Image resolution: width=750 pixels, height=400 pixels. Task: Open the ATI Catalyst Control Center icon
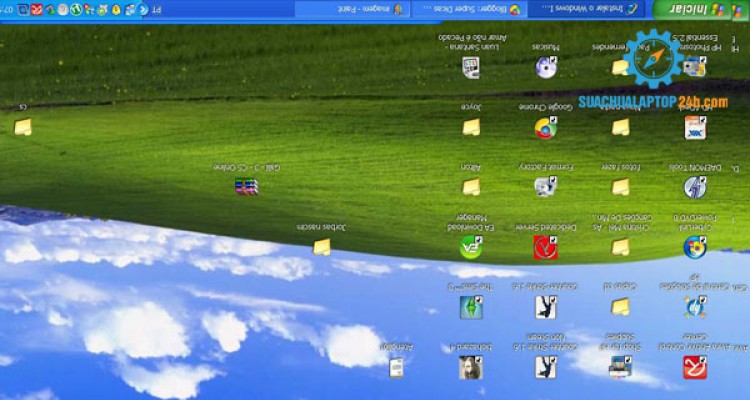coord(695,367)
